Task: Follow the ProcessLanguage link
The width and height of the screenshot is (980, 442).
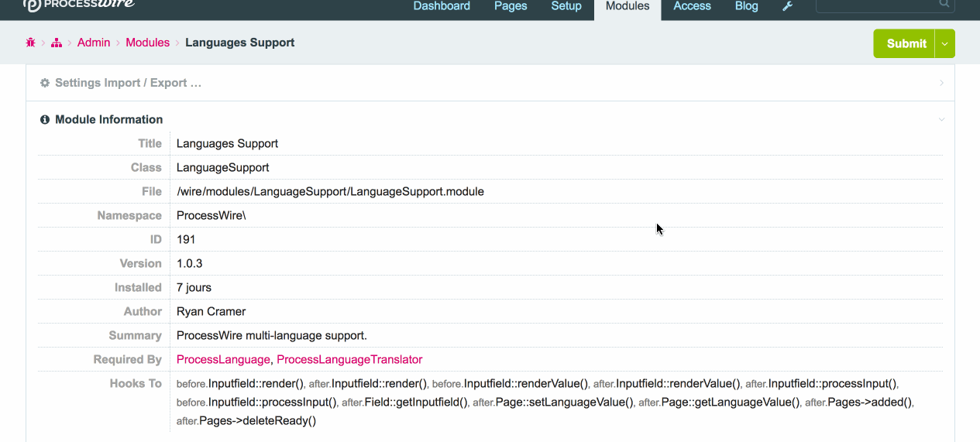Action: click(x=223, y=359)
